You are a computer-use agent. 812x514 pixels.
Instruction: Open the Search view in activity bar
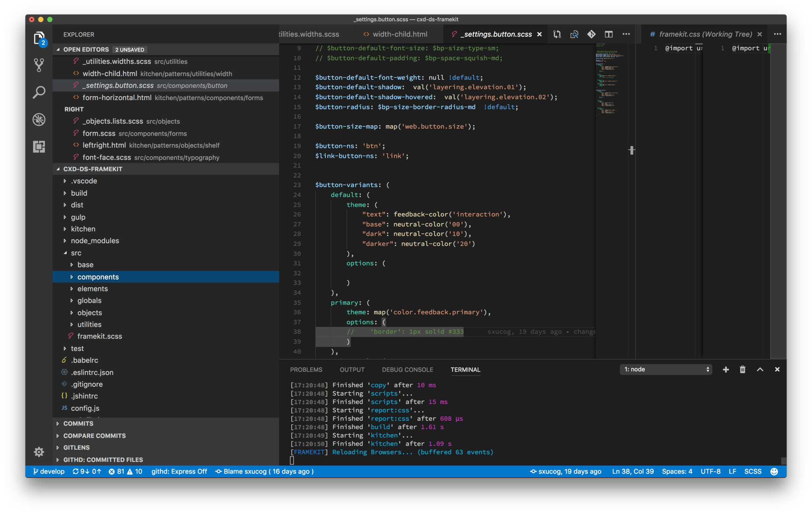(x=39, y=92)
